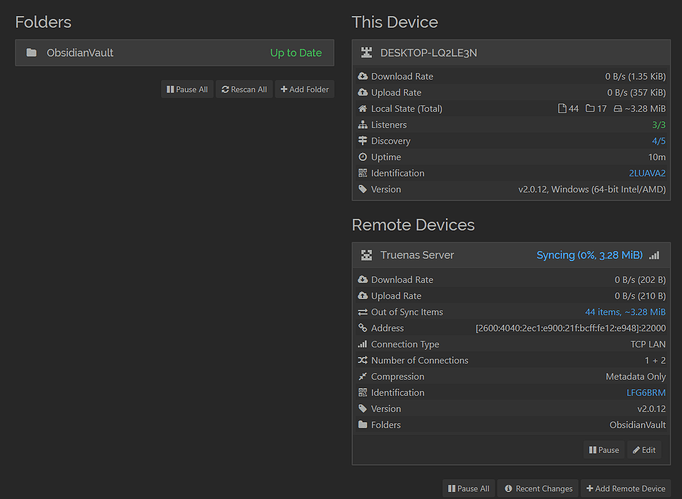Click the Truenas Server device identicon

[x=366, y=255]
